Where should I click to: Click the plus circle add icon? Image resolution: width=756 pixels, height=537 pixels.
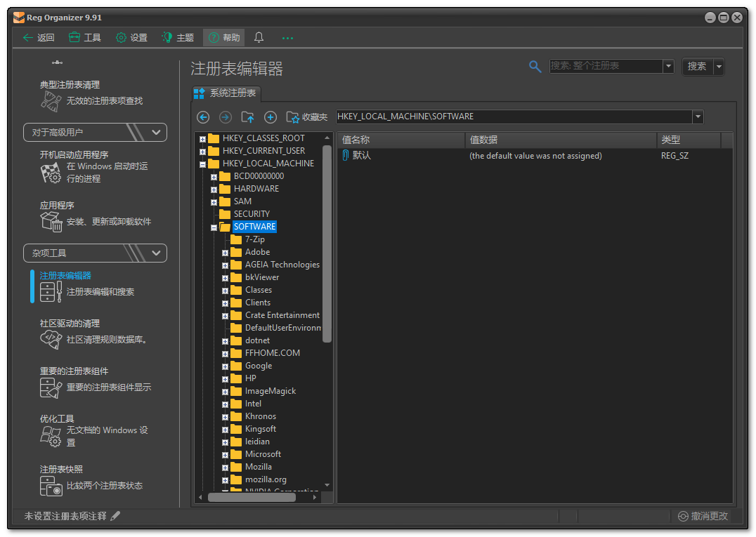tap(271, 117)
